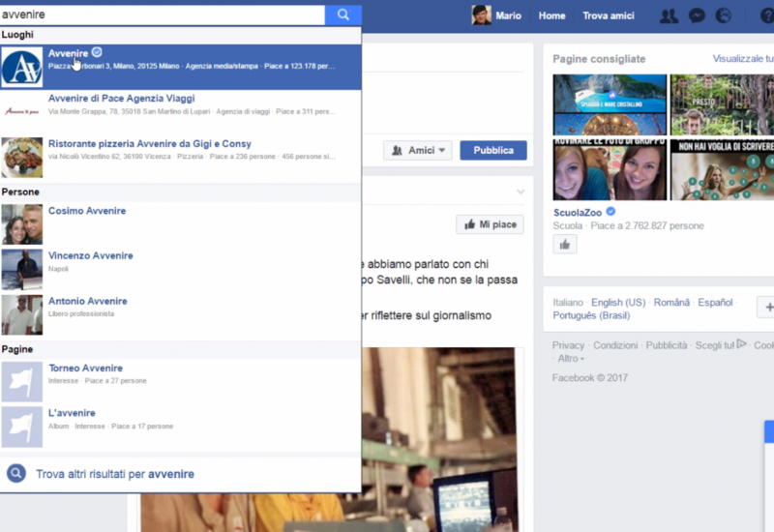Click the AdChoices triangle icon
This screenshot has width=774, height=532.
coord(741,344)
